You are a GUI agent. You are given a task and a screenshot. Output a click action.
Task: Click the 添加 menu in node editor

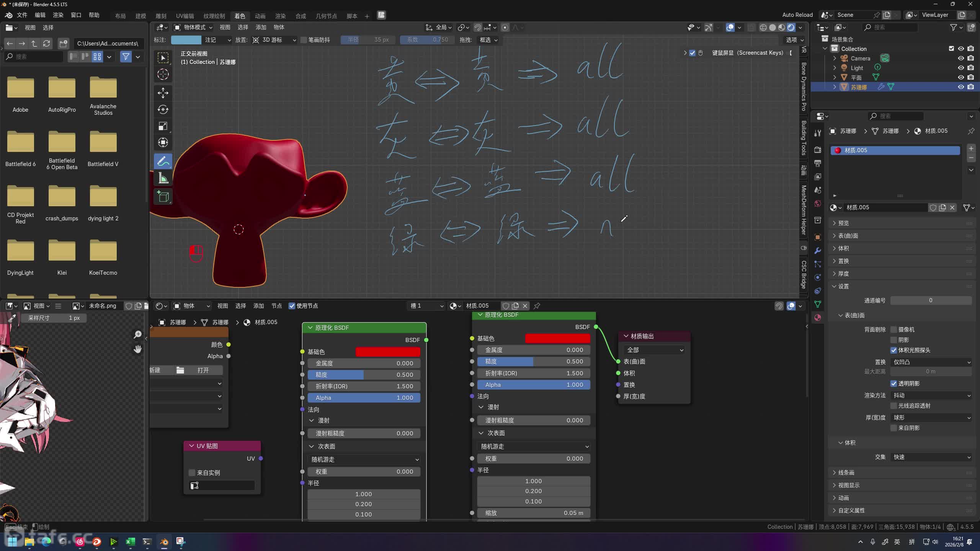[258, 306]
